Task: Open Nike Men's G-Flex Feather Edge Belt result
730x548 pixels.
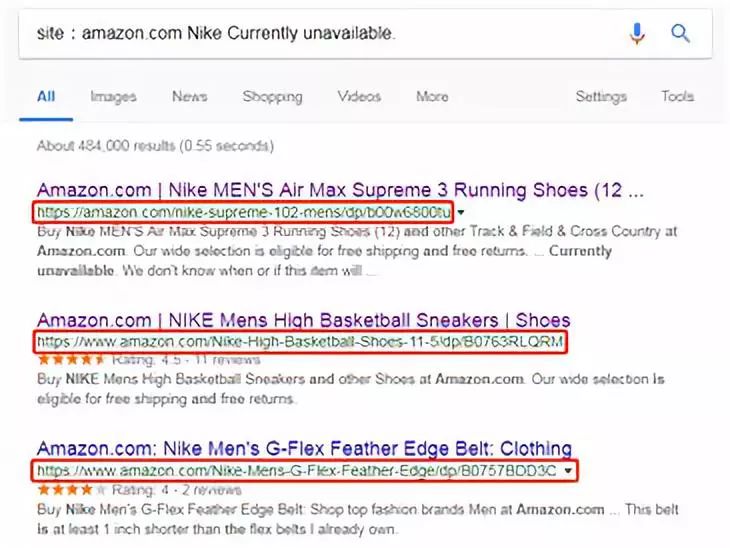Action: 304,449
